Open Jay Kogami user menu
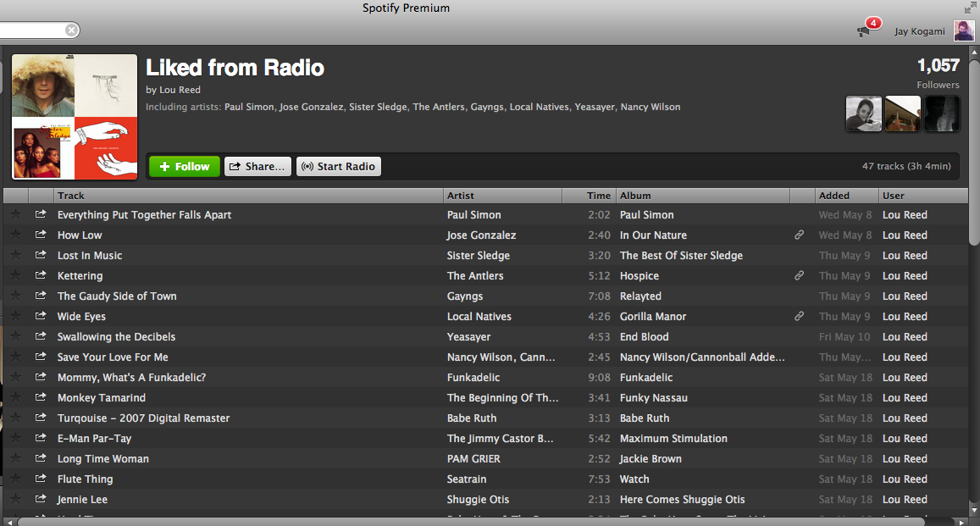The image size is (980, 526). (919, 31)
